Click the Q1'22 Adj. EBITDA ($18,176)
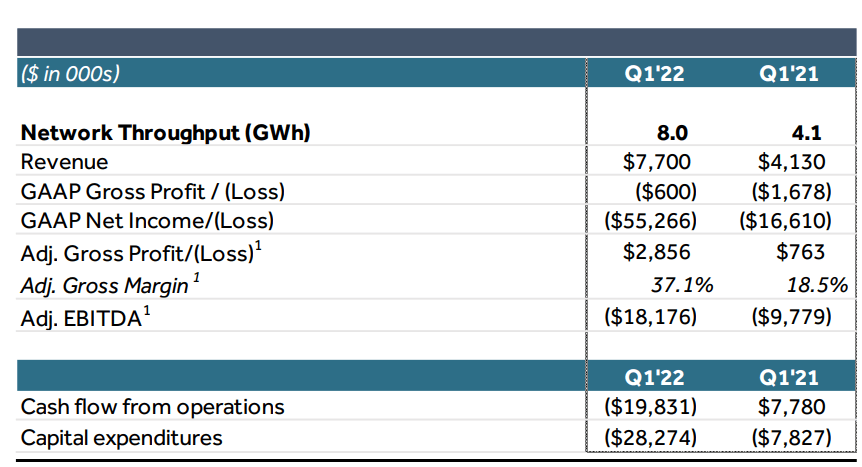 click(x=650, y=317)
